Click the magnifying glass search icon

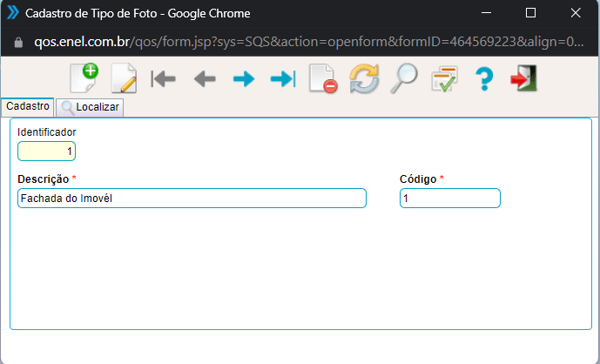point(403,79)
